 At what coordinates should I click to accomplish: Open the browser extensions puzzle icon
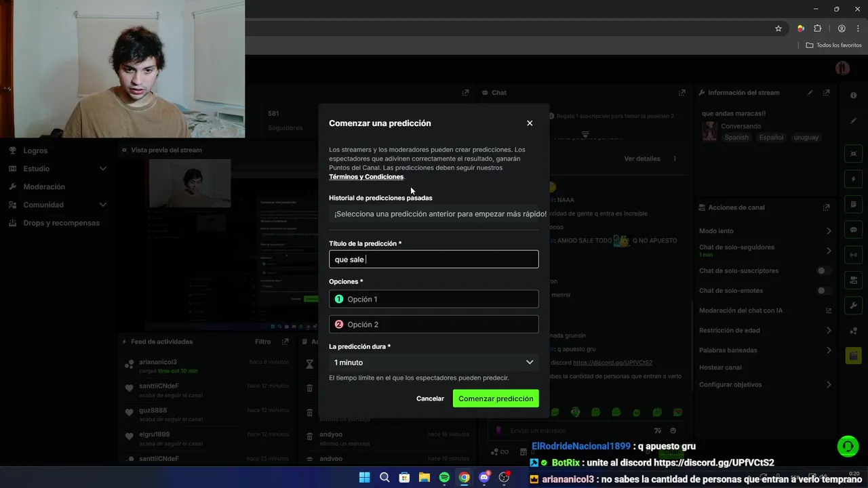817,28
